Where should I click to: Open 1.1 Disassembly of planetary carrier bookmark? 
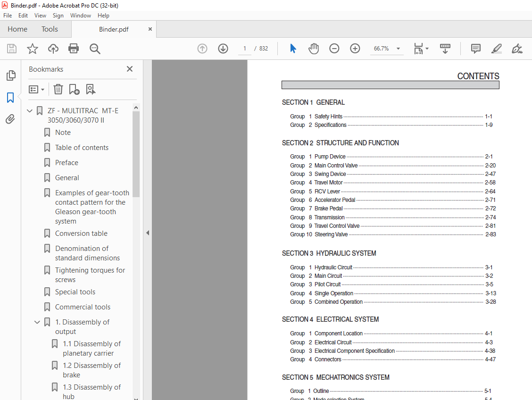coord(91,349)
